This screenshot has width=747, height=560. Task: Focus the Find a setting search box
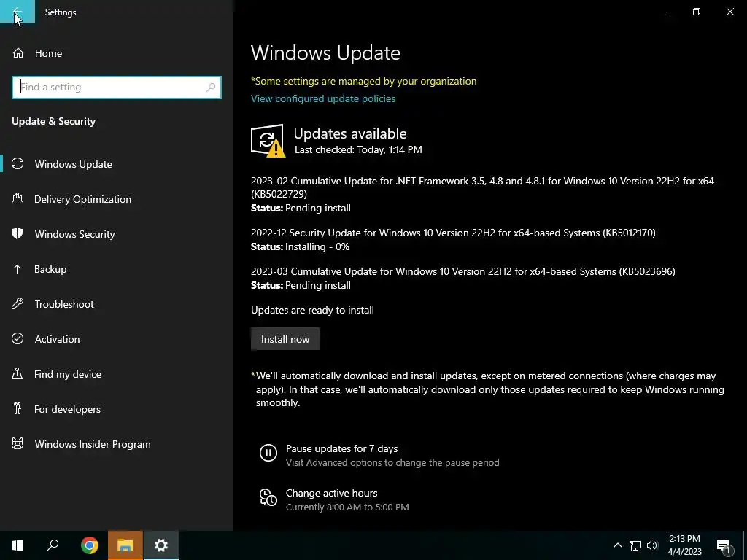(117, 87)
